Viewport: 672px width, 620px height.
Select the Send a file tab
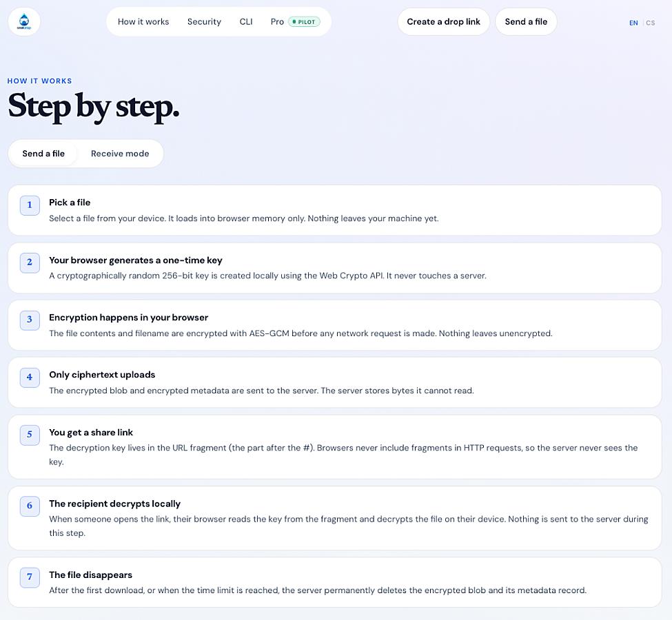pos(43,154)
